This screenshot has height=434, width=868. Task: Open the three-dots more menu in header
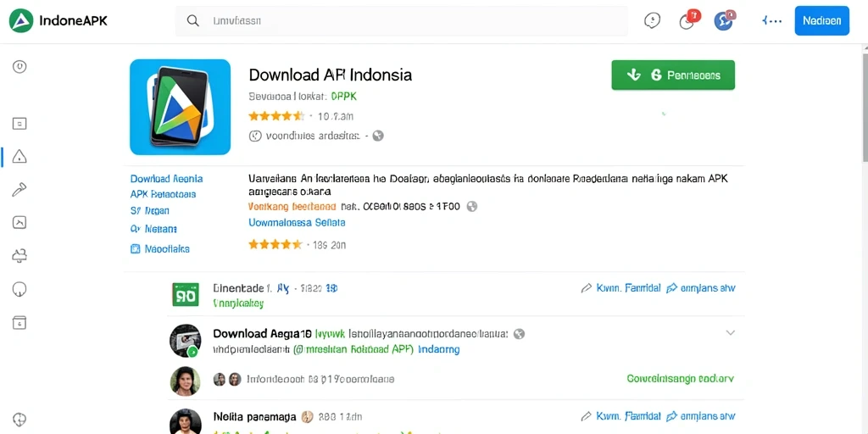[771, 21]
